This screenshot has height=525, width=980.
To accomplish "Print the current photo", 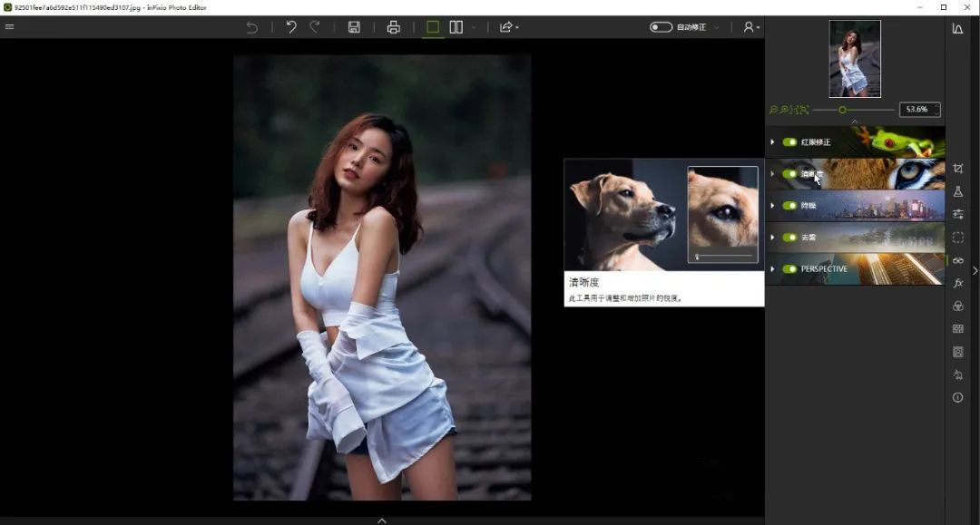I will [393, 27].
